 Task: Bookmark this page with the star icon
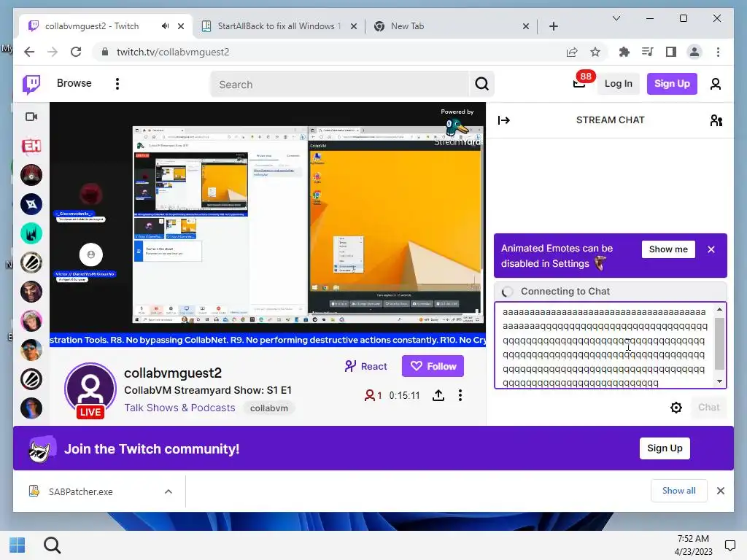coord(595,52)
